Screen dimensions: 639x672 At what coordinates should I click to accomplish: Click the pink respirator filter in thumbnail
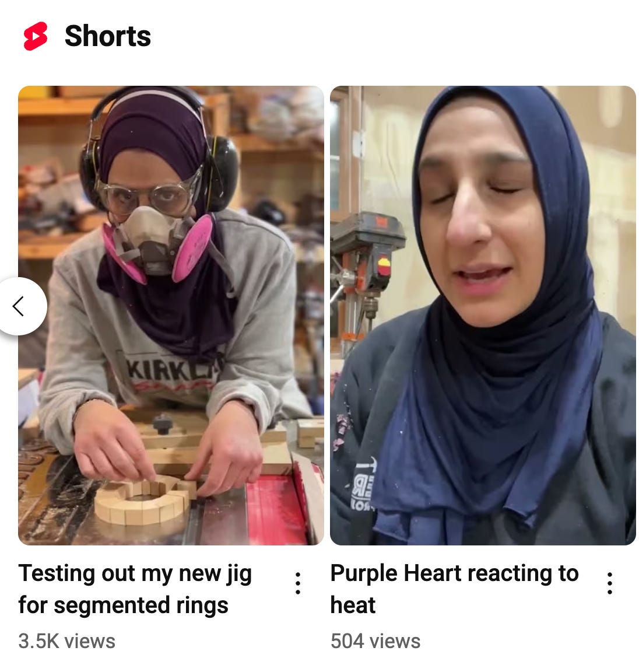(x=194, y=249)
